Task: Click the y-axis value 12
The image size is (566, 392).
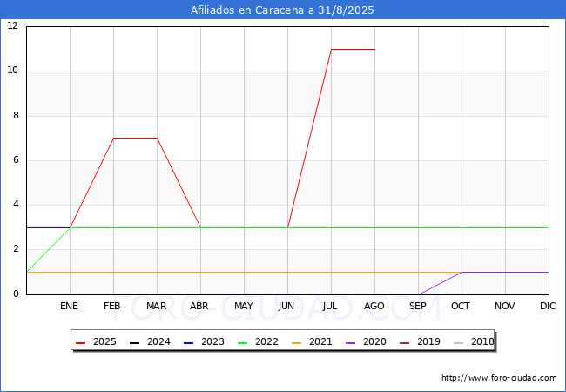Action: tap(13, 25)
